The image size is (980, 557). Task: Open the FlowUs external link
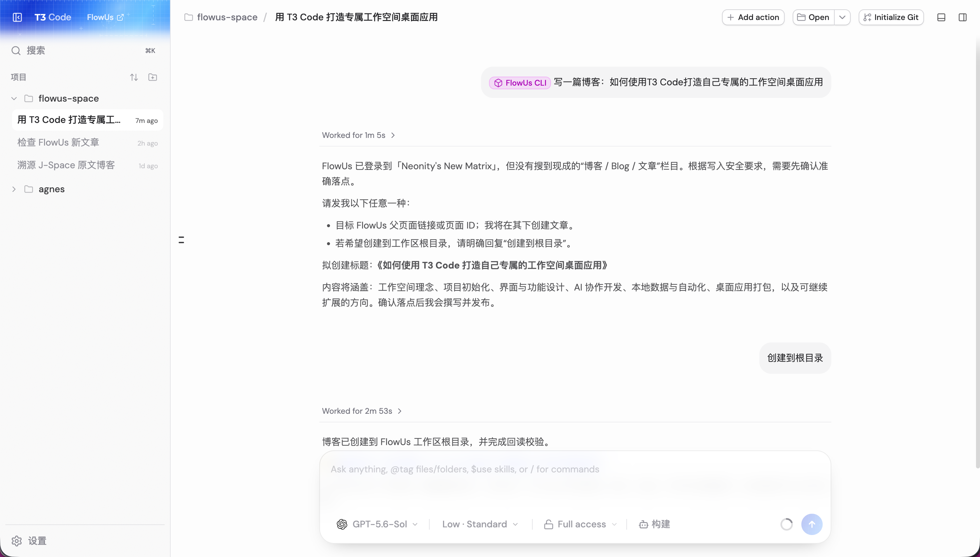click(105, 17)
